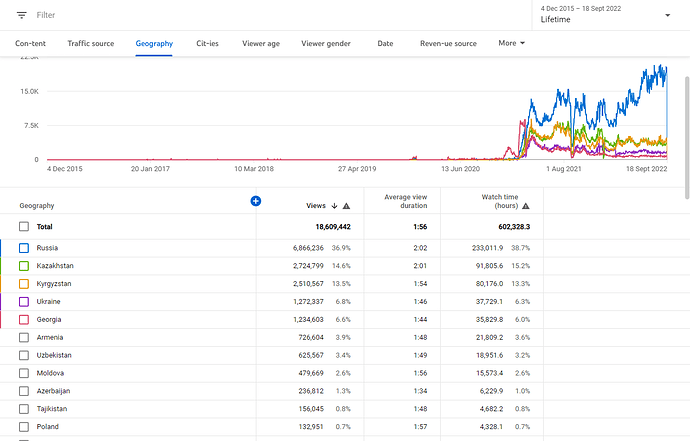690x441 pixels.
Task: Click the blue plus add metric icon
Action: click(x=256, y=201)
